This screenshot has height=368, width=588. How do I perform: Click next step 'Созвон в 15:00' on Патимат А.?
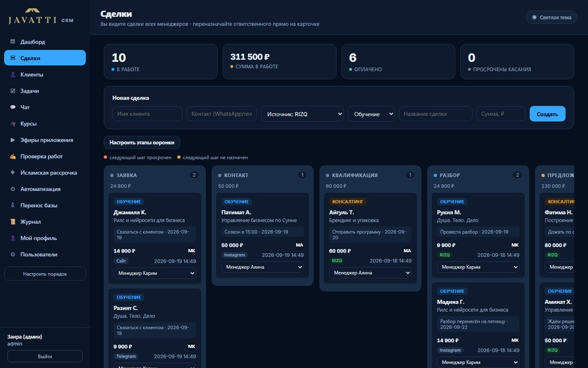click(x=263, y=232)
